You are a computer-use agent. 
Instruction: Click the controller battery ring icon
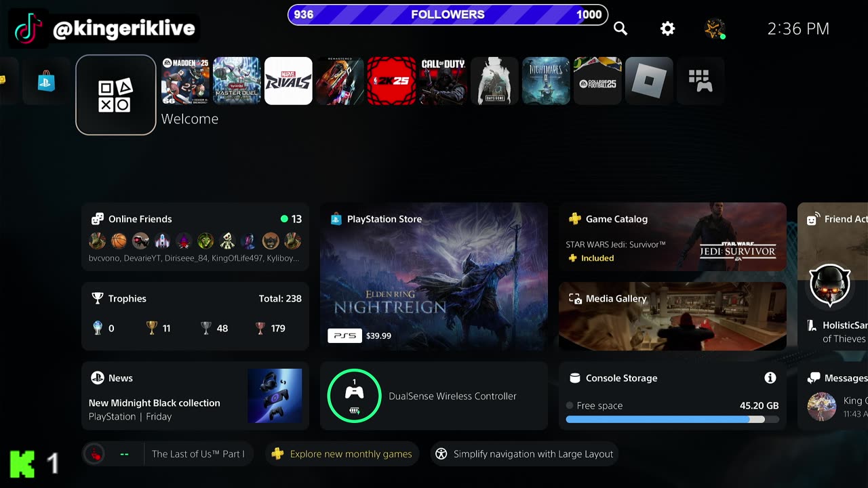tap(354, 396)
